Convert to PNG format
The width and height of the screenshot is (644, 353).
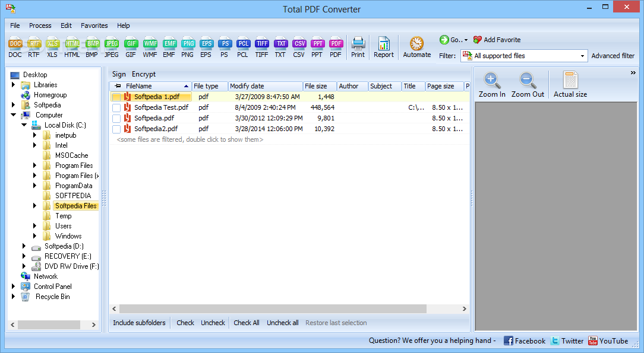187,47
